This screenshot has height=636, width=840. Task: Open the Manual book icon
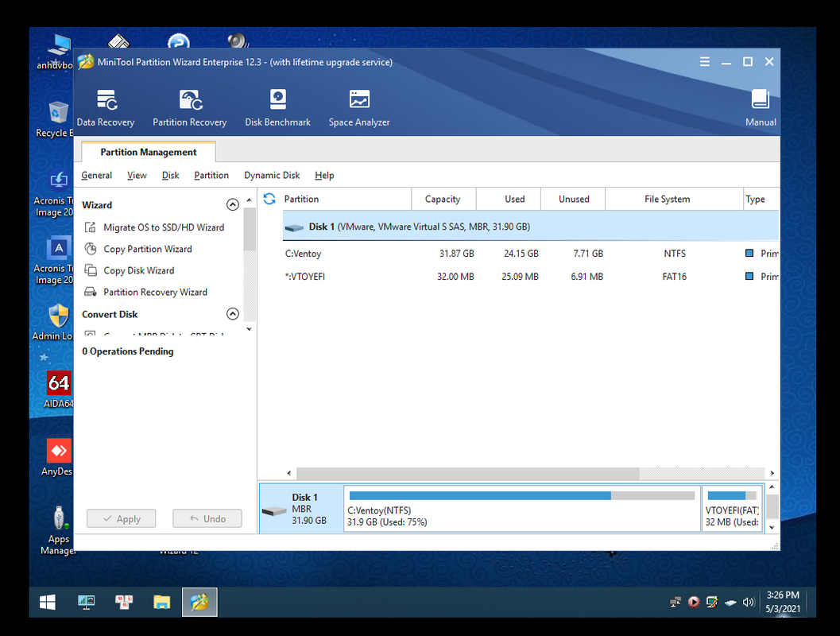click(761, 108)
